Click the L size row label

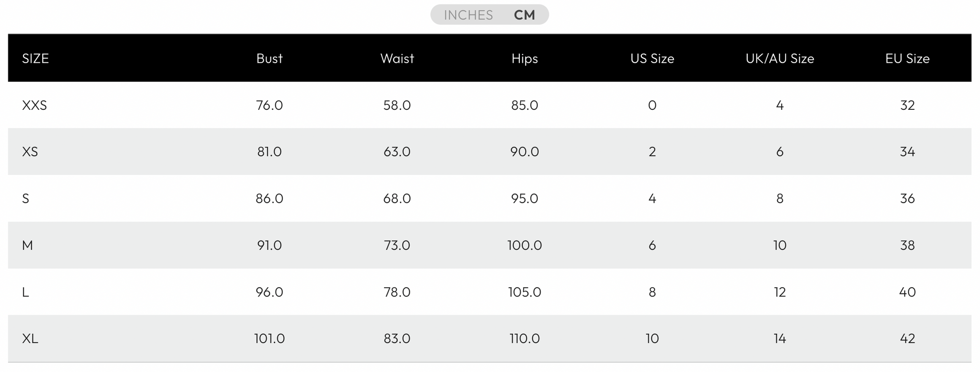point(25,292)
